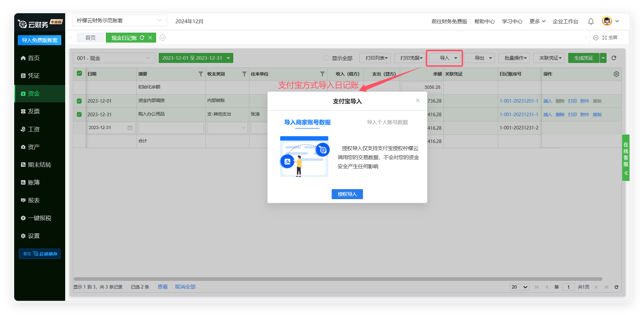Image resolution: width=644 pixels, height=315 pixels.
Task: Enable the 显示全部 checkbox
Action: pyautogui.click(x=327, y=58)
